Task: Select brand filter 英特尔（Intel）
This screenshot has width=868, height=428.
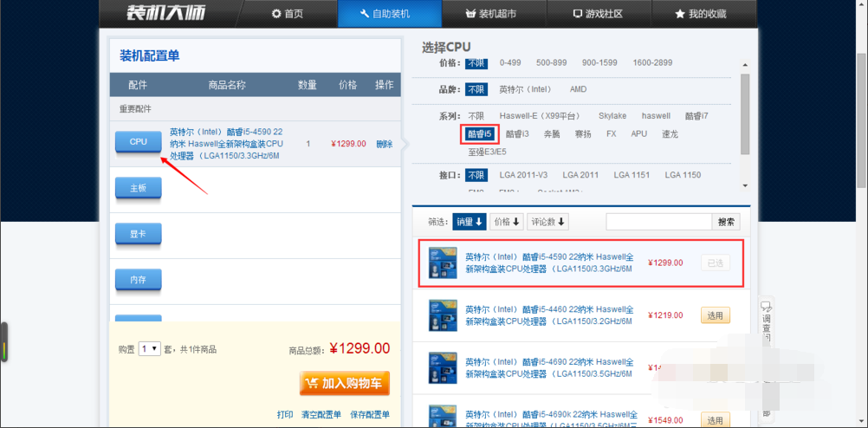Action: pyautogui.click(x=525, y=89)
